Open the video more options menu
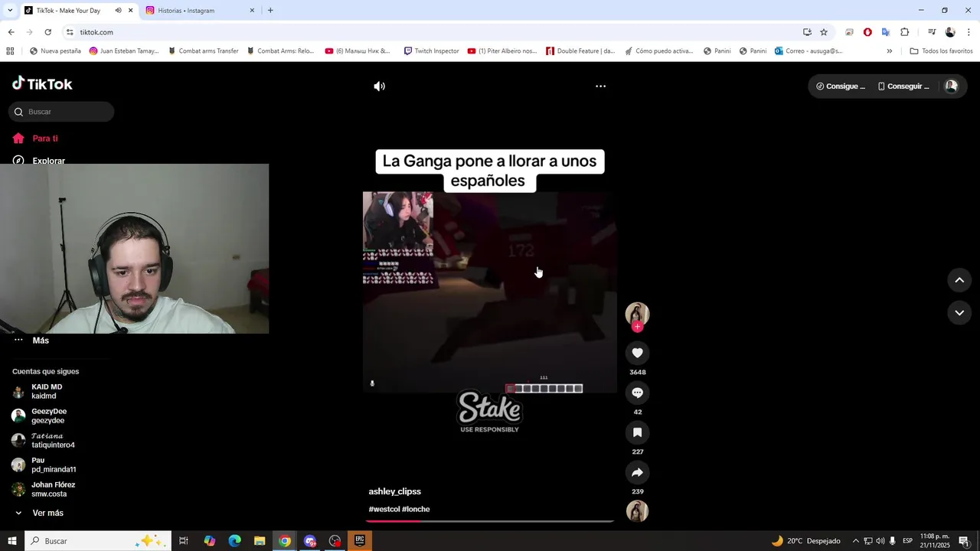 pyautogui.click(x=601, y=86)
